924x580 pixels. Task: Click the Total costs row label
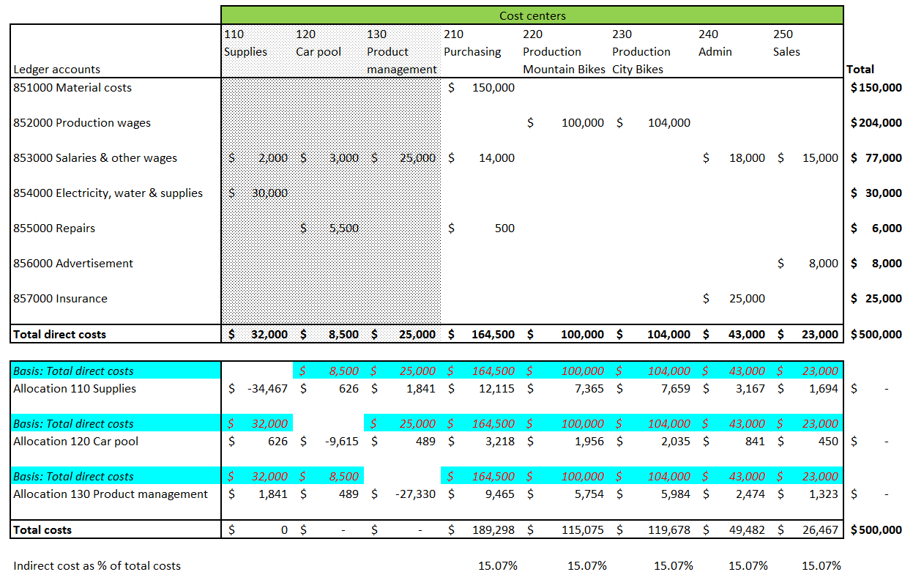42,530
